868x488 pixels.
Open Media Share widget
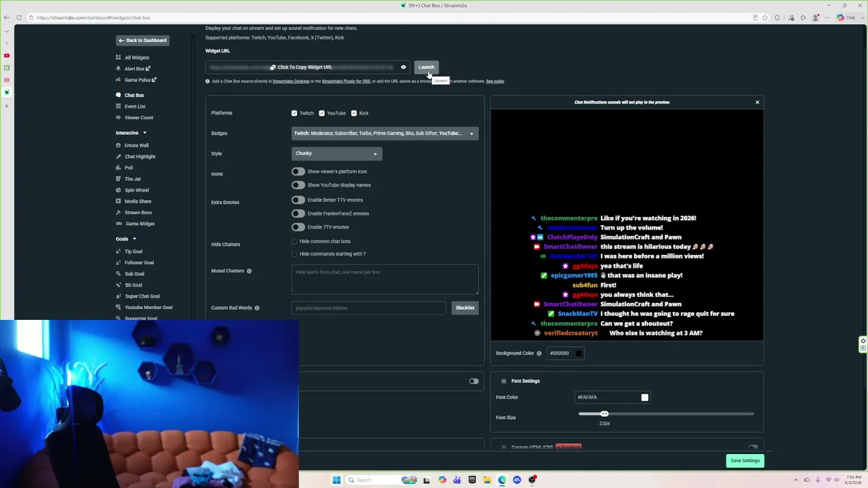pyautogui.click(x=138, y=201)
